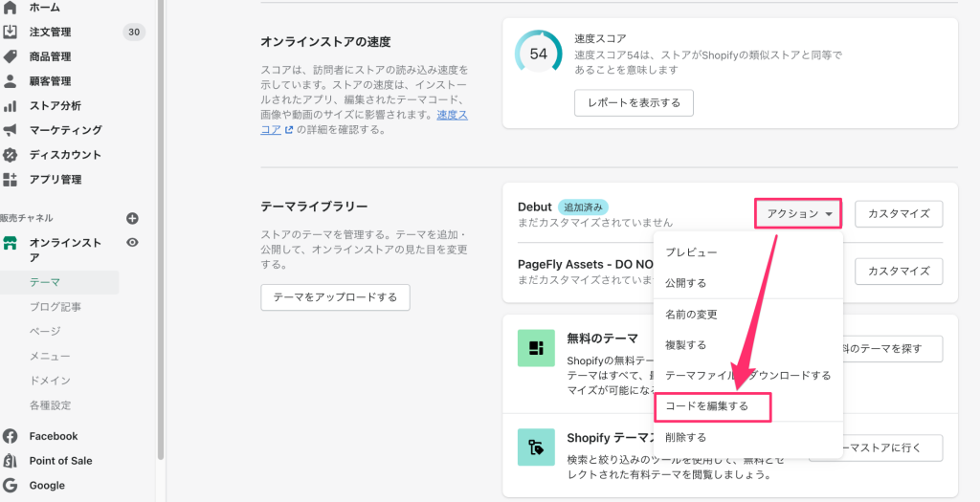
Task: Add a sales channel with plus icon
Action: [132, 219]
